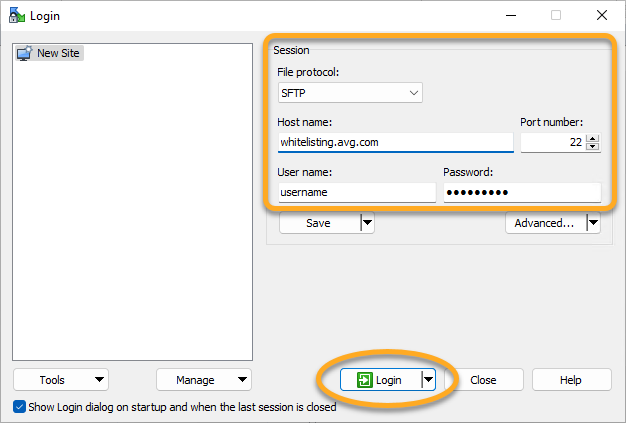
Task: Click the WinSCP lock icon in title bar
Action: (x=16, y=15)
